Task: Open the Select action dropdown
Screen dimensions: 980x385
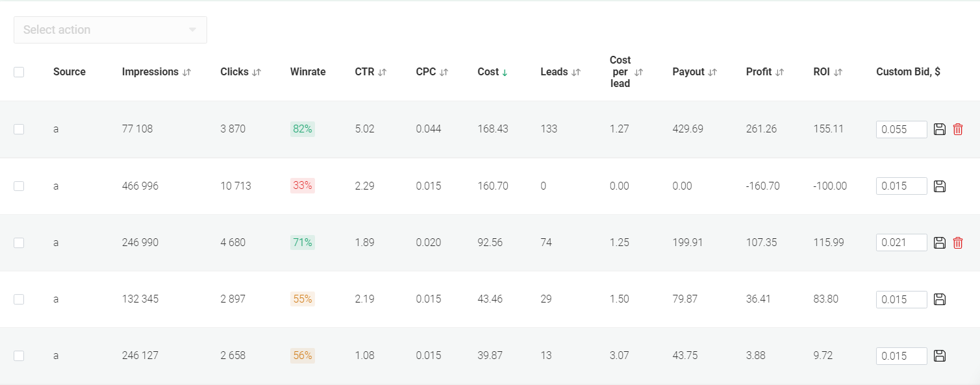Action: pyautogui.click(x=110, y=30)
